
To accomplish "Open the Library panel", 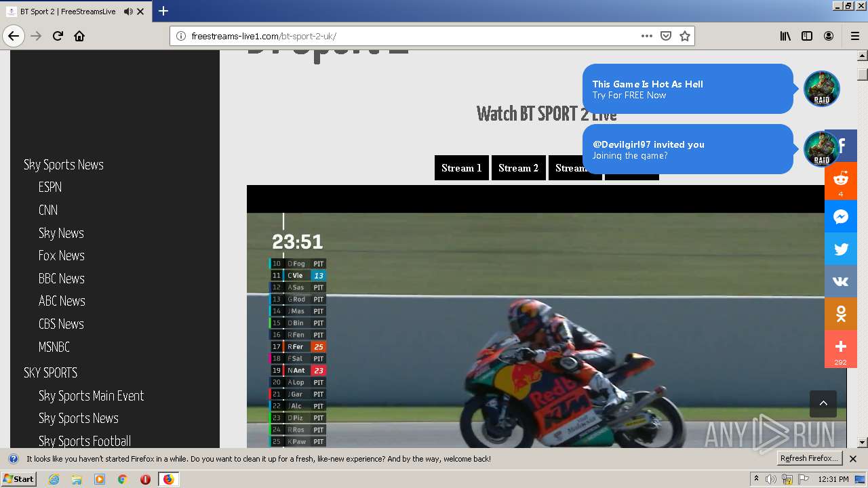I will click(x=785, y=36).
